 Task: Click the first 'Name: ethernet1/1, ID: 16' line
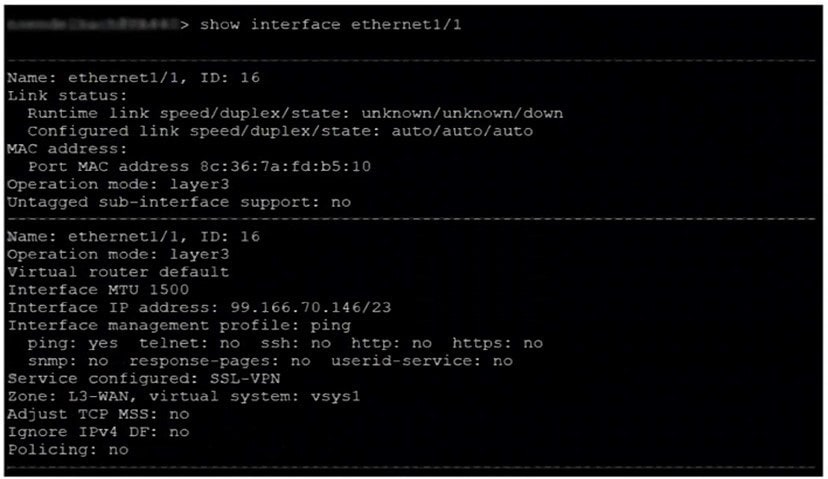[134, 78]
